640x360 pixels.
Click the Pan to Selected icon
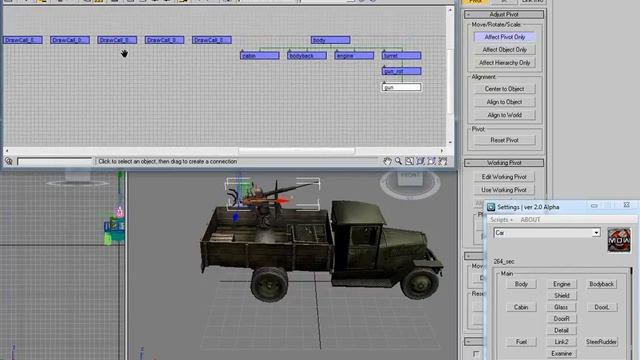443,162
